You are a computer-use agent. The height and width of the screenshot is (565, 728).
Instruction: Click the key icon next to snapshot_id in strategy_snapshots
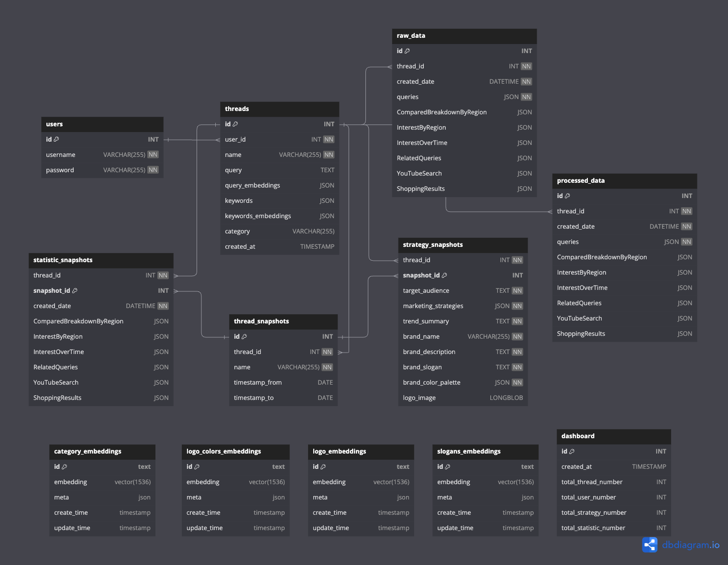[x=444, y=275]
